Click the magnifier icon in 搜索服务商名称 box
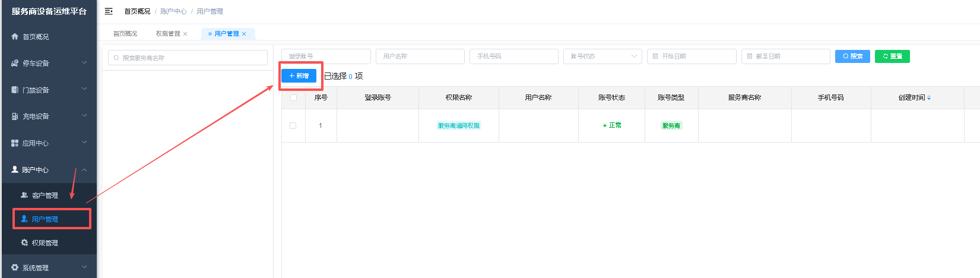Screen dimensions: 980x278 [x=116, y=58]
